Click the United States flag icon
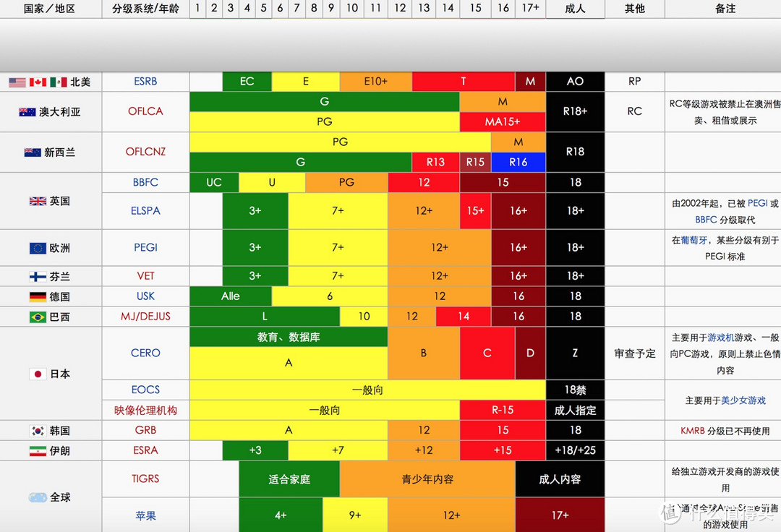Screen dimensions: 781x532 pos(17,82)
